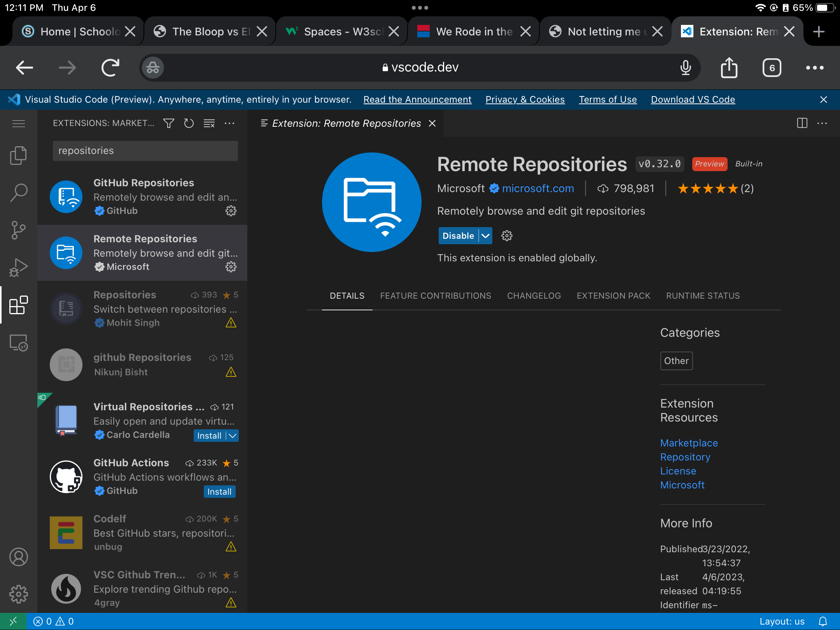Image resolution: width=840 pixels, height=630 pixels.
Task: Follow the Download VS Code link
Action: coord(693,100)
